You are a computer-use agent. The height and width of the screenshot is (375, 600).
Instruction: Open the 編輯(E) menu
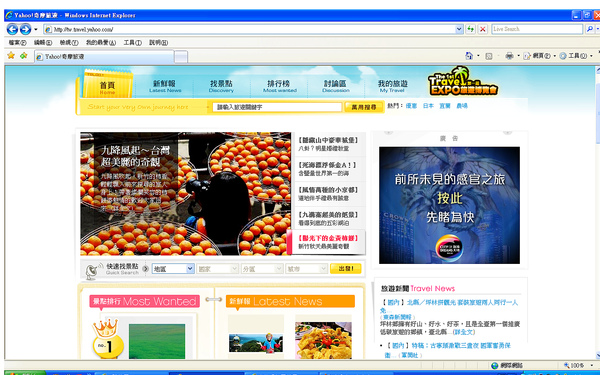(43, 43)
